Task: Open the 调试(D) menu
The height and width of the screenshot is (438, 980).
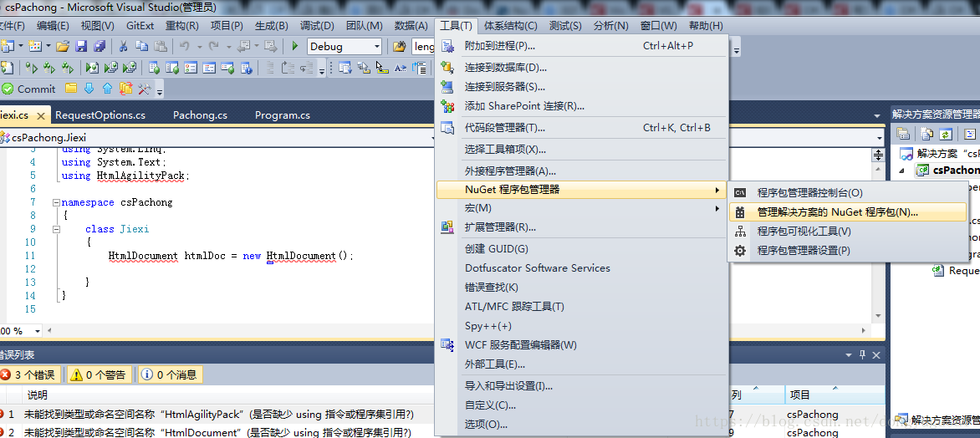Action: point(318,26)
